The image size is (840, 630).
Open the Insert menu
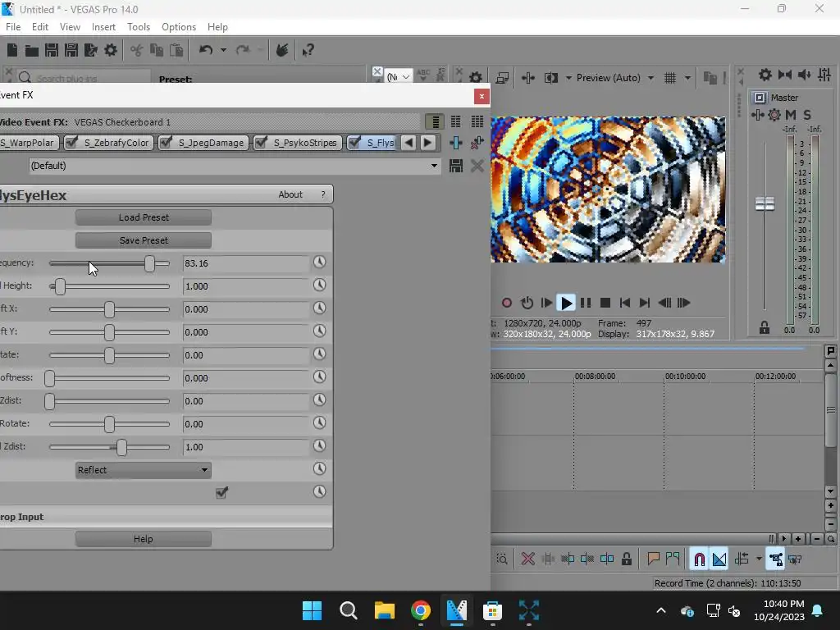click(x=103, y=27)
